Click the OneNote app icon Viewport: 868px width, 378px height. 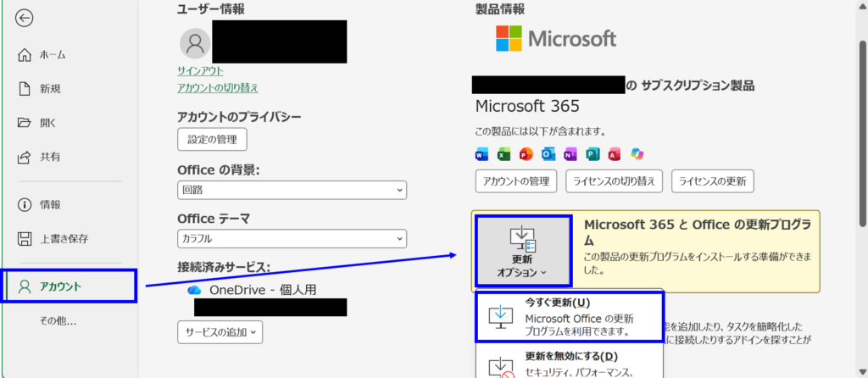[570, 155]
